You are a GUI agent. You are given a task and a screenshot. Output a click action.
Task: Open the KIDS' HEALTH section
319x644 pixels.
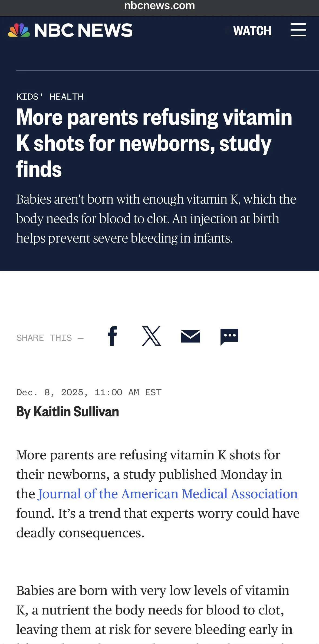click(x=50, y=97)
